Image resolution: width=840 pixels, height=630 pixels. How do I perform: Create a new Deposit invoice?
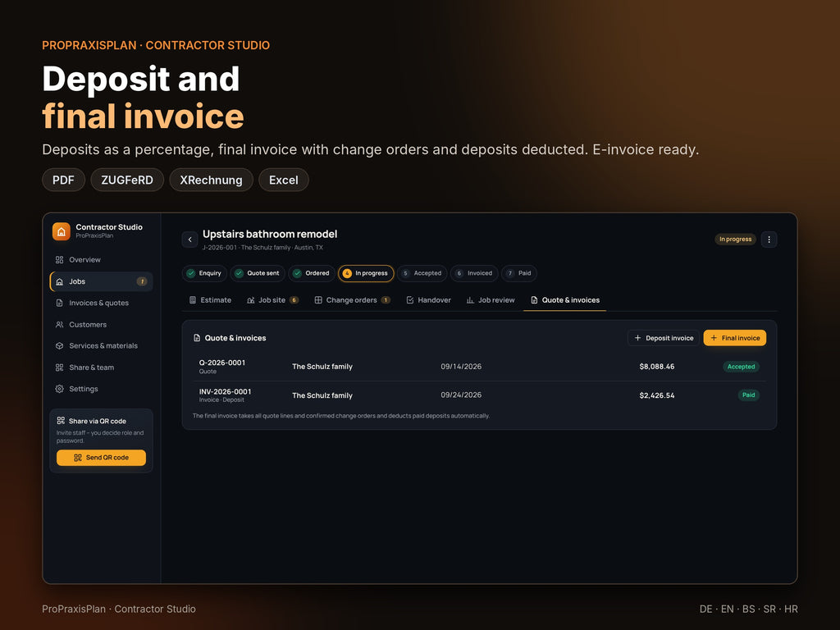[x=663, y=338]
